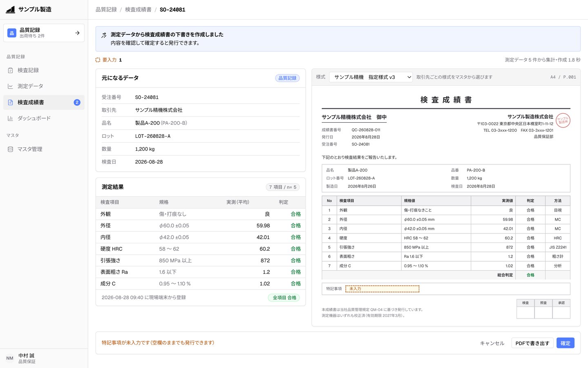588x368 pixels.
Task: Click the 照査 stamp box in preview
Action: click(x=543, y=312)
